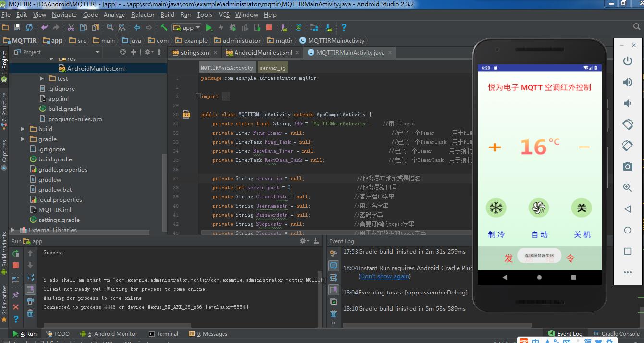Click the MQTTIR breadcrumb
The height and width of the screenshot is (343, 644).
click(20, 41)
